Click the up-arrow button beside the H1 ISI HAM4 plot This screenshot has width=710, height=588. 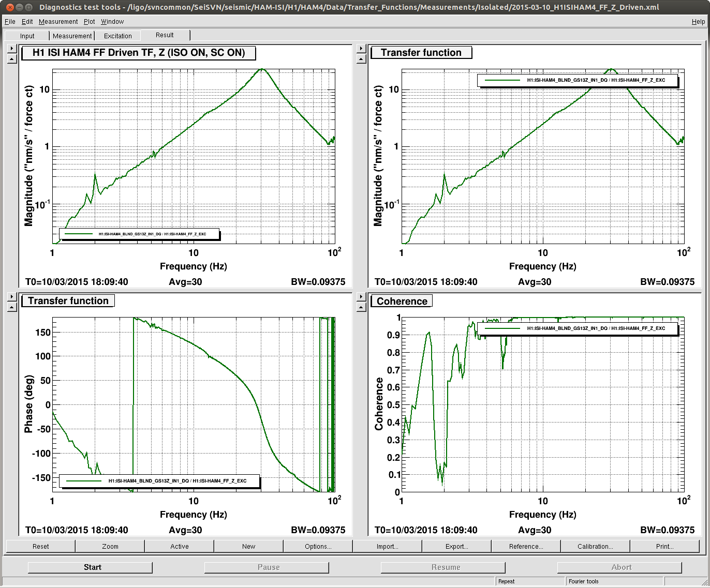[x=12, y=59]
